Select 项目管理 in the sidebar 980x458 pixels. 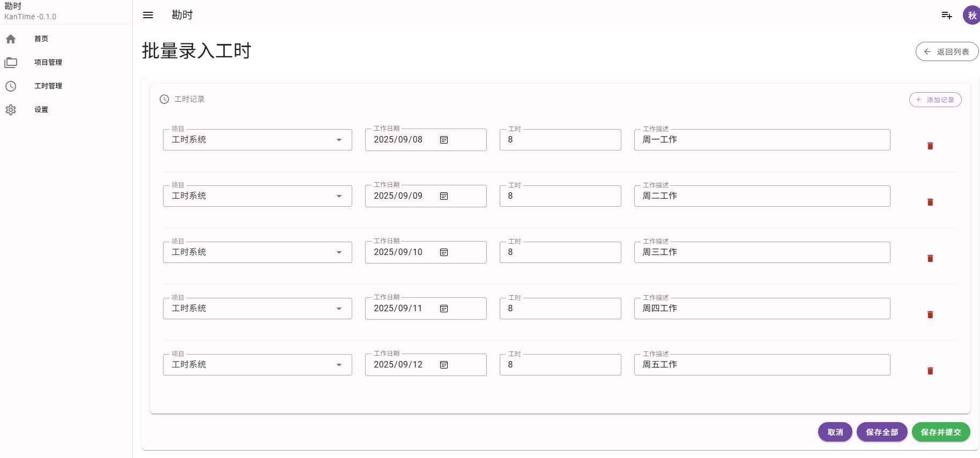48,62
